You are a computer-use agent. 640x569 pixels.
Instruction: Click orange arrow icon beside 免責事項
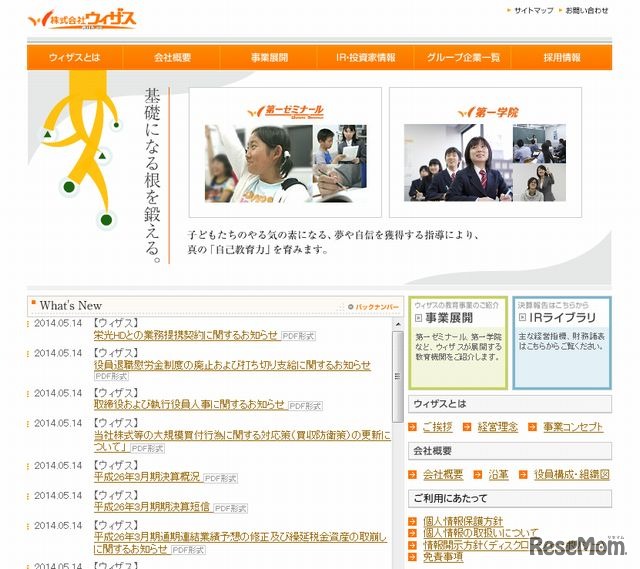point(413,556)
